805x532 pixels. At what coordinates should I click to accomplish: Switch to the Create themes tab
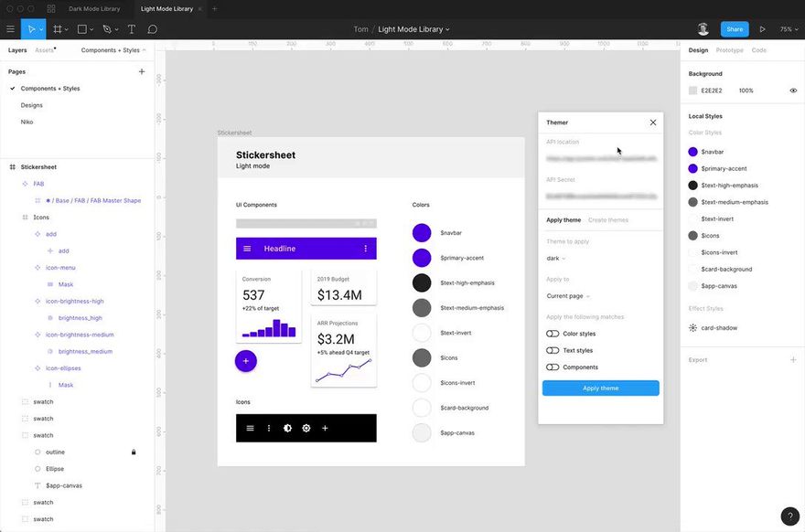[608, 220]
